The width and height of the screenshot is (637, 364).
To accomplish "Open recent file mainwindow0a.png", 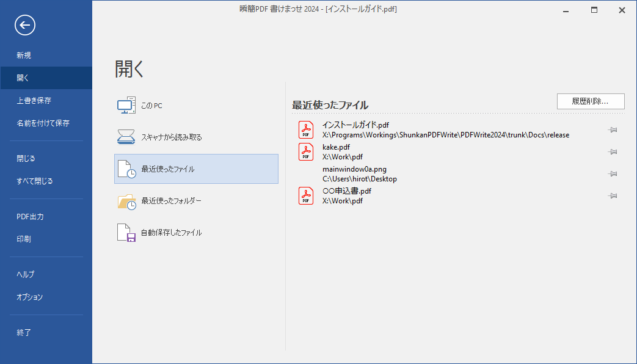I will [x=354, y=169].
